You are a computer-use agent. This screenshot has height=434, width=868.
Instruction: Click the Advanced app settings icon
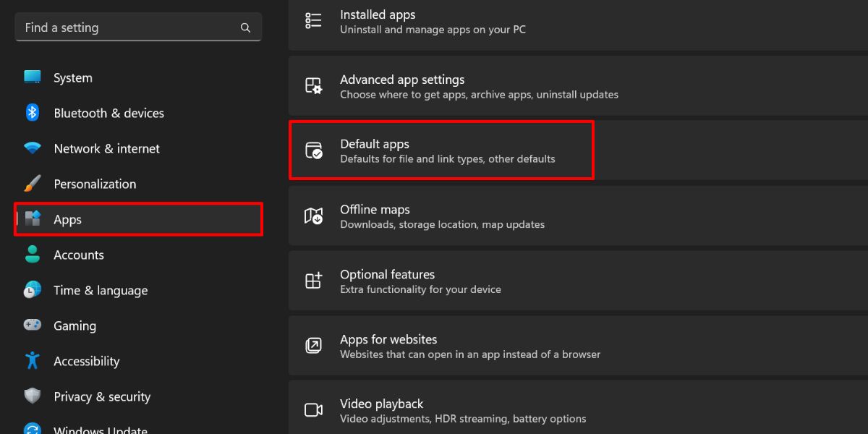[313, 85]
